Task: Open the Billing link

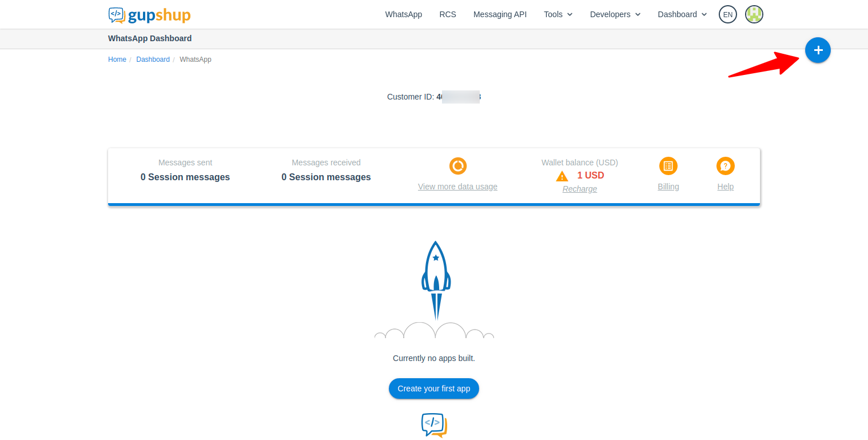Action: click(668, 187)
